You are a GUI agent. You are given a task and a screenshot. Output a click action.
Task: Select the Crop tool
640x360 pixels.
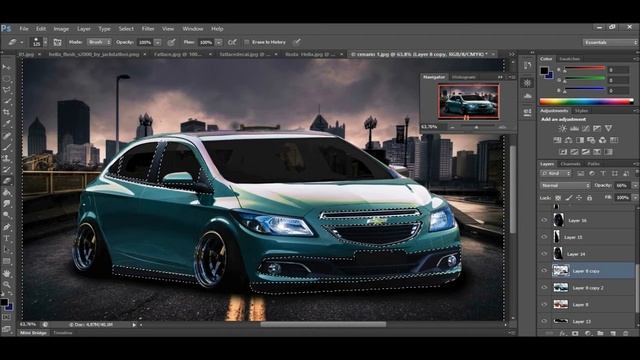7,112
